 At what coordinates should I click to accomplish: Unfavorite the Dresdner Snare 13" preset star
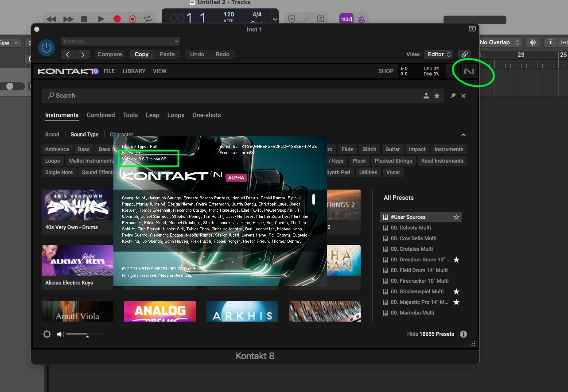tap(456, 260)
